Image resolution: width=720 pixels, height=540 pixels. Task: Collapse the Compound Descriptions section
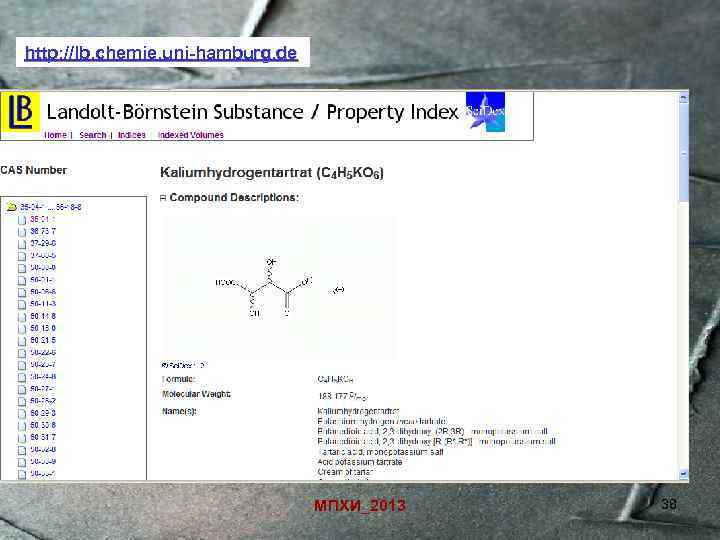click(x=163, y=198)
